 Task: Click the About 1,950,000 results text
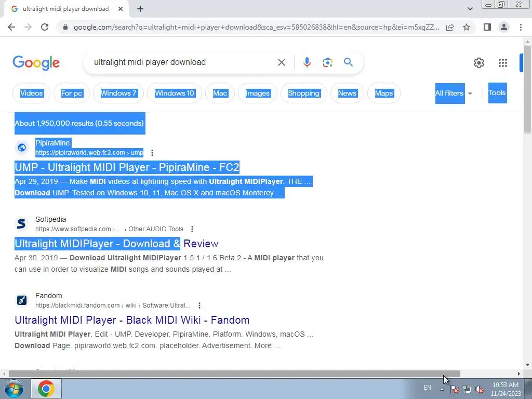click(x=79, y=123)
